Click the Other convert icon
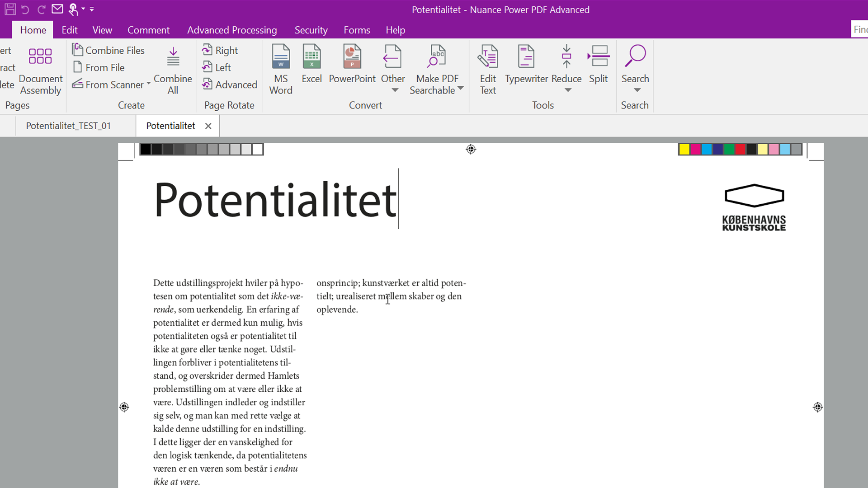This screenshot has height=488, width=868. [392, 57]
